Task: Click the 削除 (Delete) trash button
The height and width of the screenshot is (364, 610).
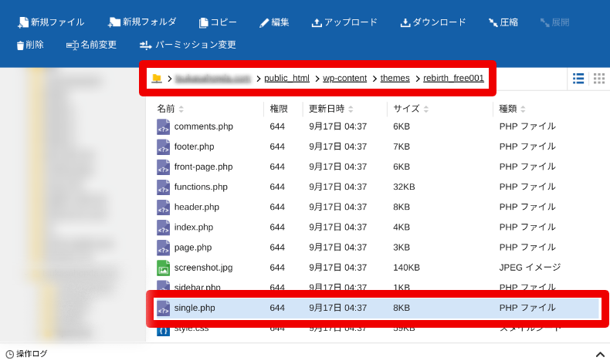Action: [x=30, y=45]
